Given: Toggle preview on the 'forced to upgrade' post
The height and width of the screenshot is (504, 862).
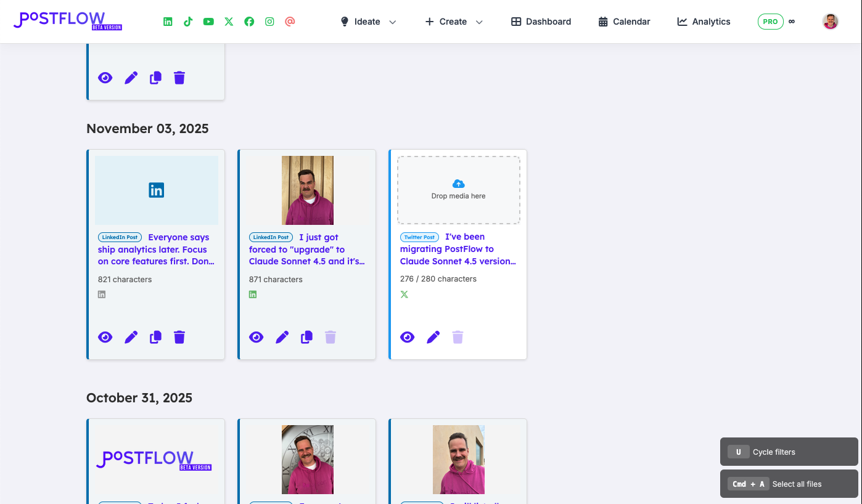Looking at the screenshot, I should 257,337.
